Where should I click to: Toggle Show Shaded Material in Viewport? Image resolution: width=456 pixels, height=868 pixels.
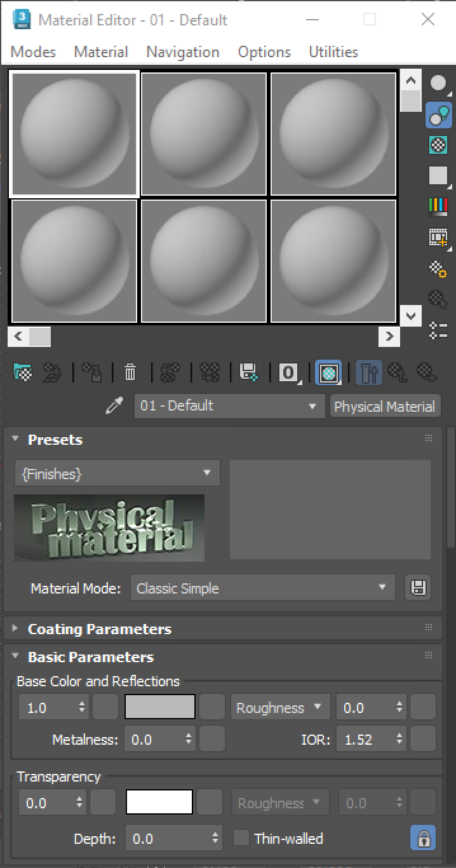[328, 373]
